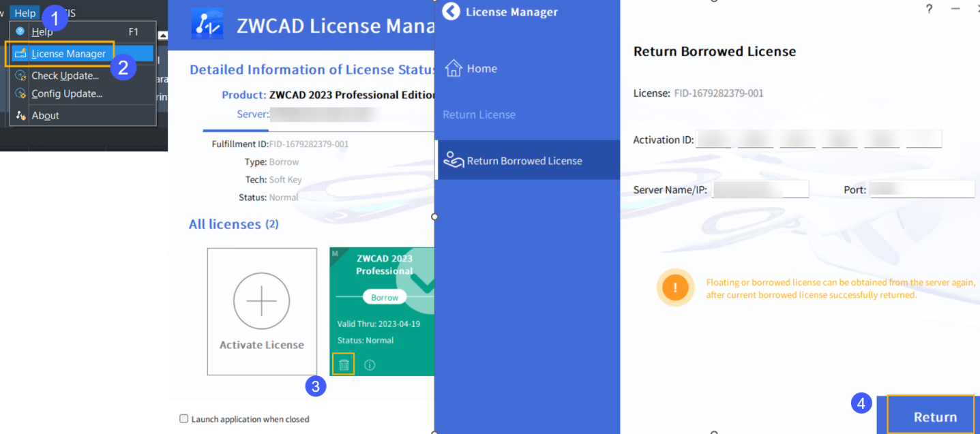Select the Check Update... menu entry
The height and width of the screenshot is (434, 980).
pos(83,76)
